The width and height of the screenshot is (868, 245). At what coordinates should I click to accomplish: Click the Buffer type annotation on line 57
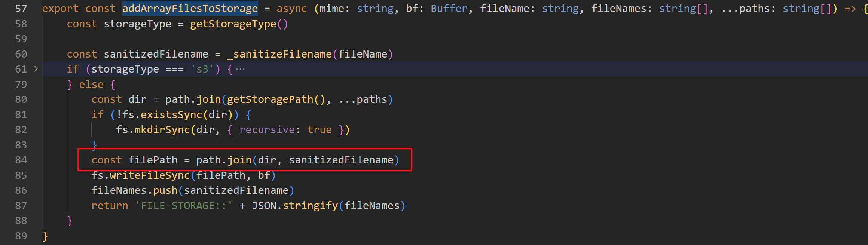[x=449, y=9]
